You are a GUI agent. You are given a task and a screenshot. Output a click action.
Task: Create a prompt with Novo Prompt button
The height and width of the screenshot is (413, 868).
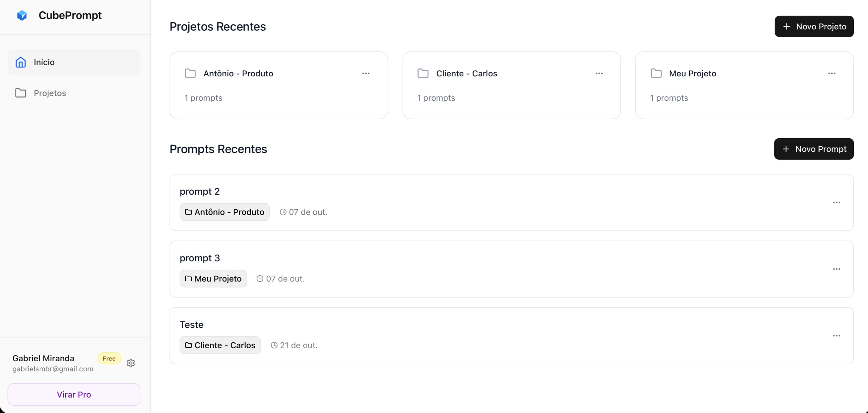coord(814,149)
